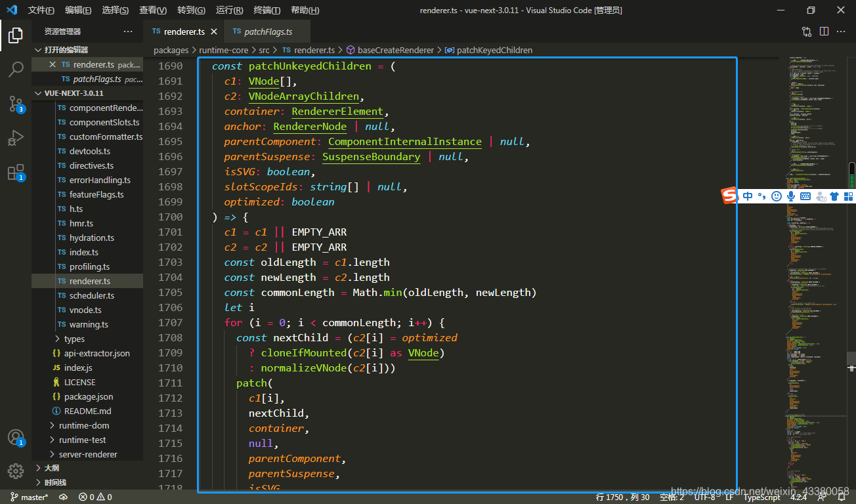The image size is (856, 504).
Task: Switch to the patchFlags.ts tab
Action: pyautogui.click(x=268, y=31)
